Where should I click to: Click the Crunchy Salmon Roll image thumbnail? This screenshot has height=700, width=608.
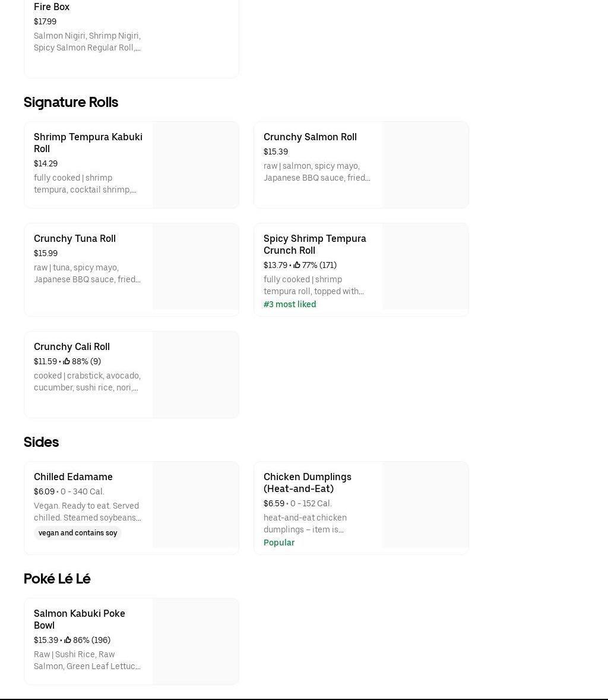pyautogui.click(x=425, y=165)
